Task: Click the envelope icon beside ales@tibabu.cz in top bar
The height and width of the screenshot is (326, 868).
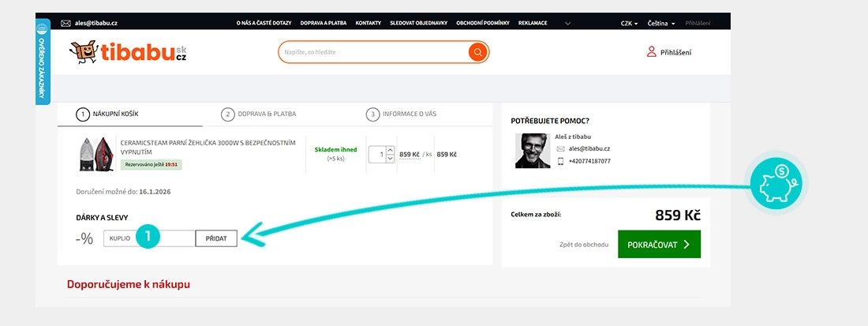Action: click(x=65, y=23)
